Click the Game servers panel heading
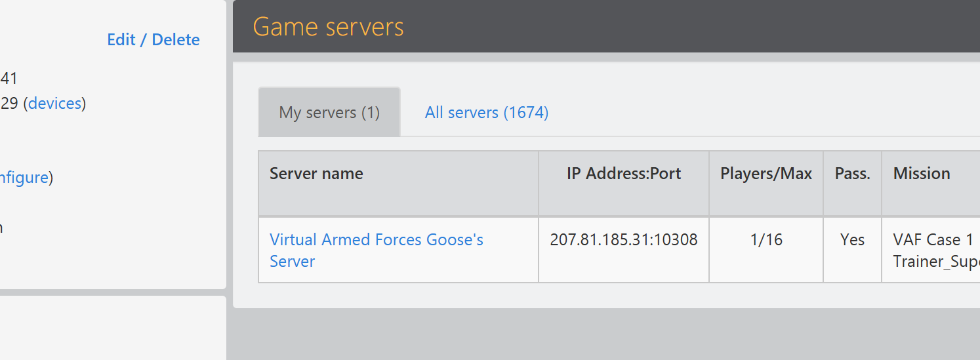This screenshot has width=980, height=360. coord(329,27)
